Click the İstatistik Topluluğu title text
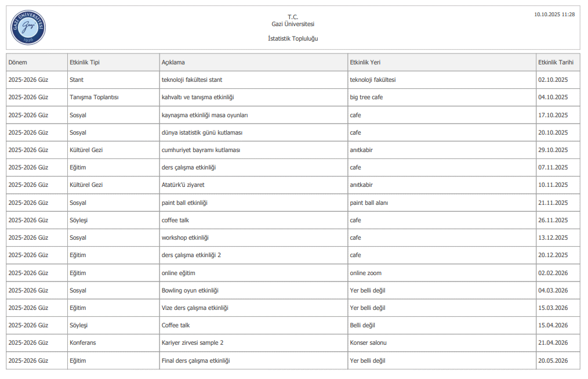This screenshot has height=379, width=588. point(293,39)
